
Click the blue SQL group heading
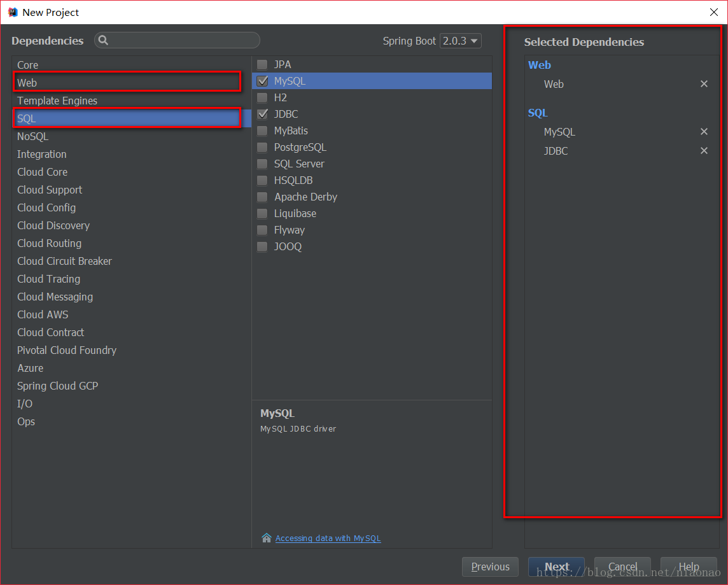(x=538, y=113)
